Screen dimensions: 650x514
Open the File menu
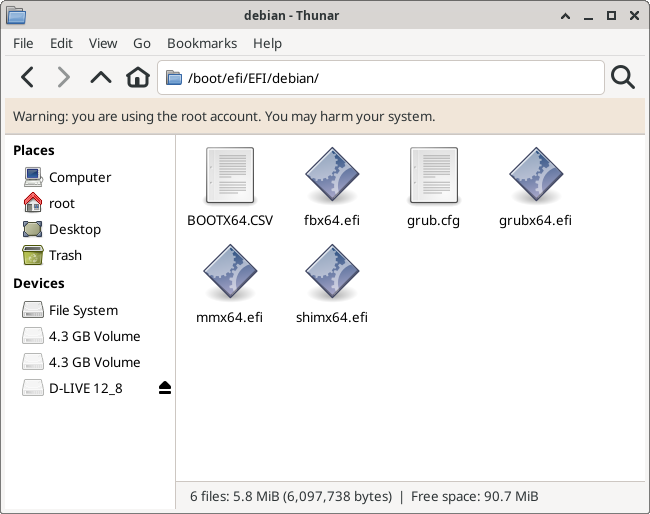click(x=23, y=43)
